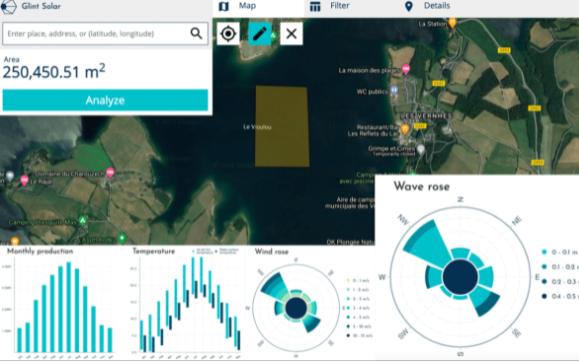Click the Le Raja pink marker
This screenshot has width=579, height=362.
(24, 180)
